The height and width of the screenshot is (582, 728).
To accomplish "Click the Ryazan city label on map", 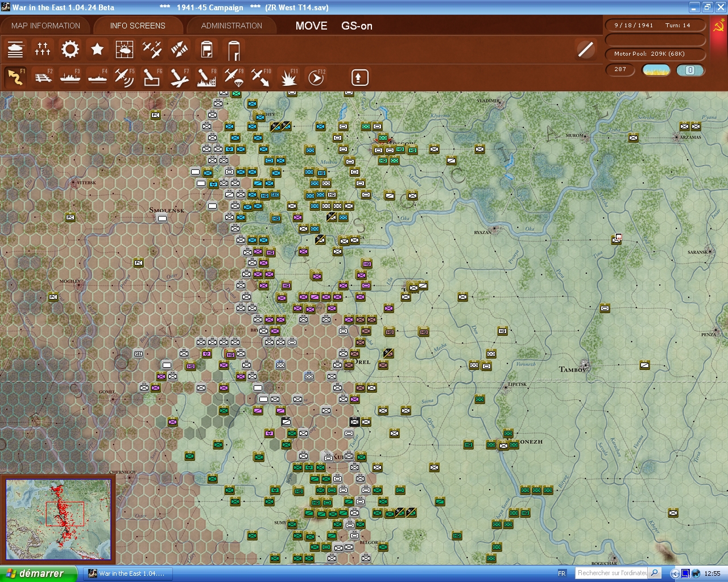I will pyautogui.click(x=483, y=232).
